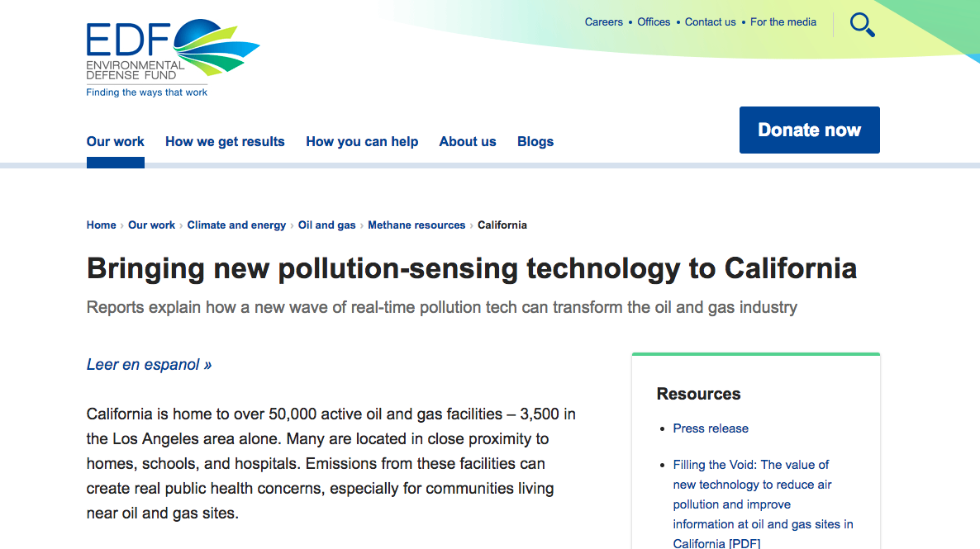Open the Careers link
Image resolution: width=980 pixels, height=549 pixels.
tap(604, 21)
